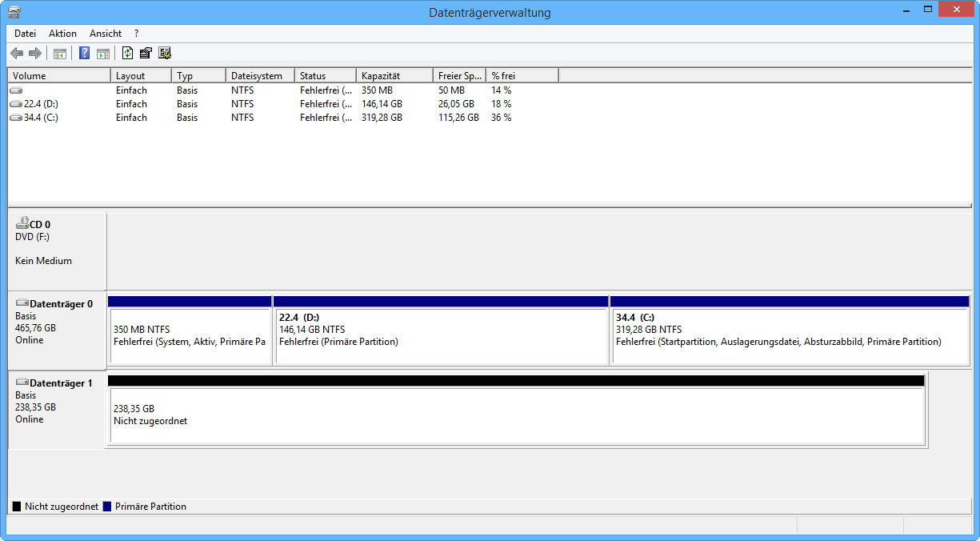Click the blue Primäre Partition legend swatch
980x541 pixels.
(107, 507)
